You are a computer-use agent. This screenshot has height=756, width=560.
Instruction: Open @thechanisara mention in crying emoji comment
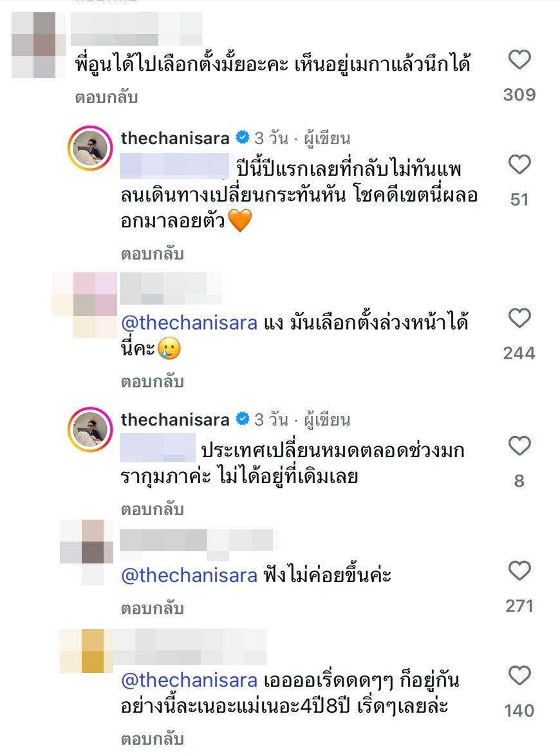click(x=189, y=323)
